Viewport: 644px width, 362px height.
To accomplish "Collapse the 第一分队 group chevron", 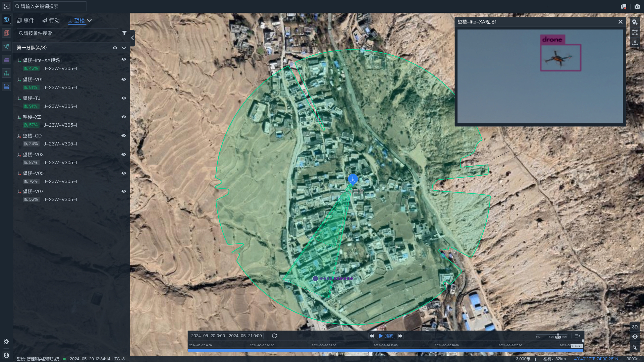I will click(x=124, y=48).
